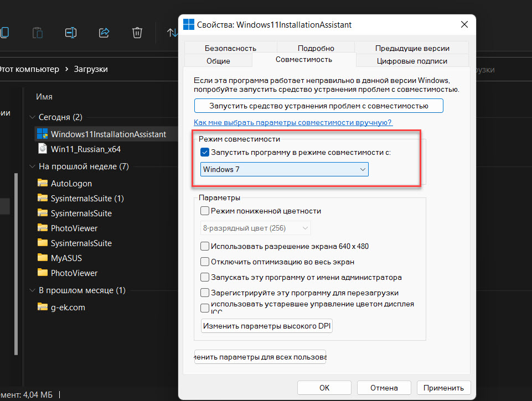Click change settings for all users button
The height and width of the screenshot is (401, 532).
[260, 357]
